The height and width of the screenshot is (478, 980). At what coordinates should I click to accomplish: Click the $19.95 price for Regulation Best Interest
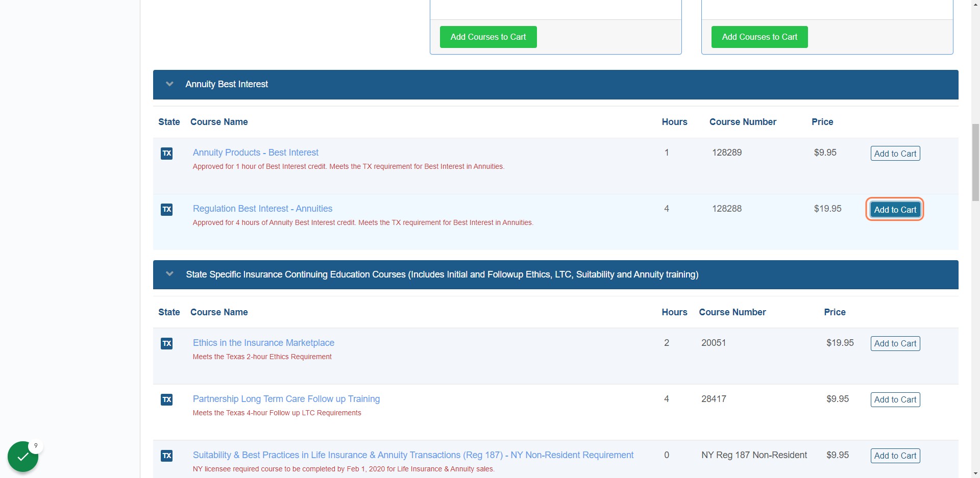(x=827, y=209)
